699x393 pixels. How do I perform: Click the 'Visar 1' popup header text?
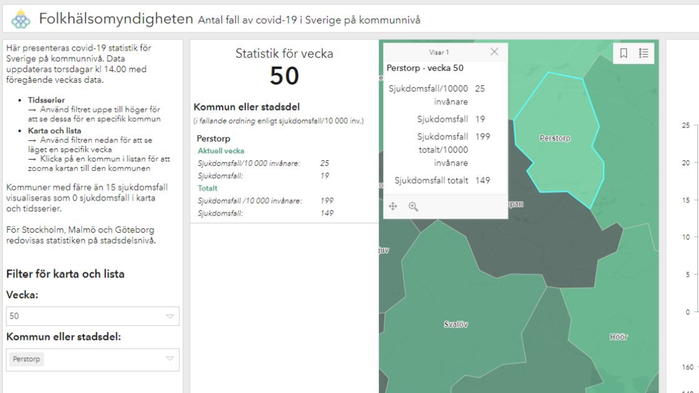pyautogui.click(x=439, y=53)
